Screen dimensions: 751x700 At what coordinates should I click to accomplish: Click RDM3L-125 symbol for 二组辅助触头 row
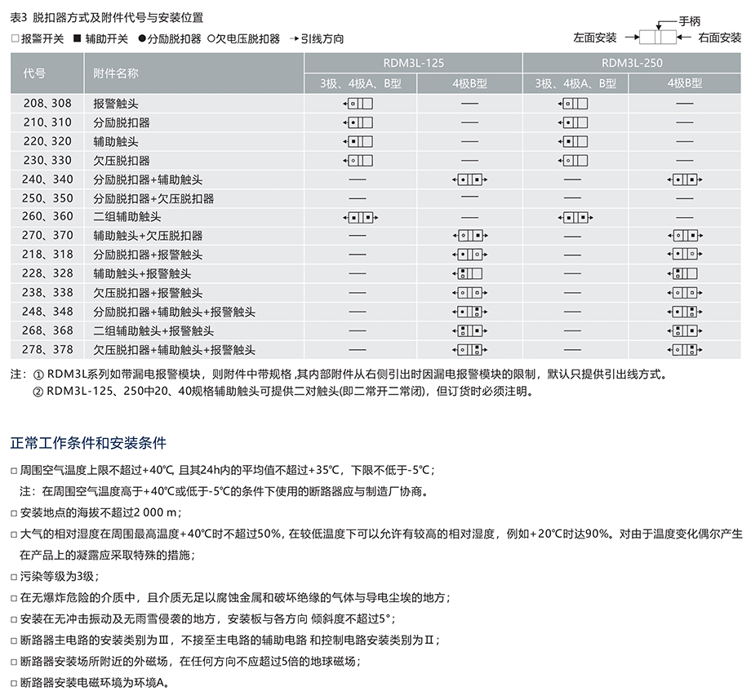(x=360, y=218)
